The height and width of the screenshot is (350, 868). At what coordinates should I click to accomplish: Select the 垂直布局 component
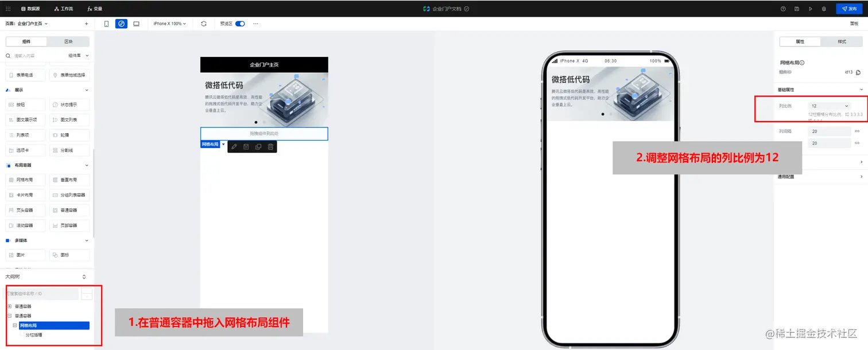(x=69, y=180)
